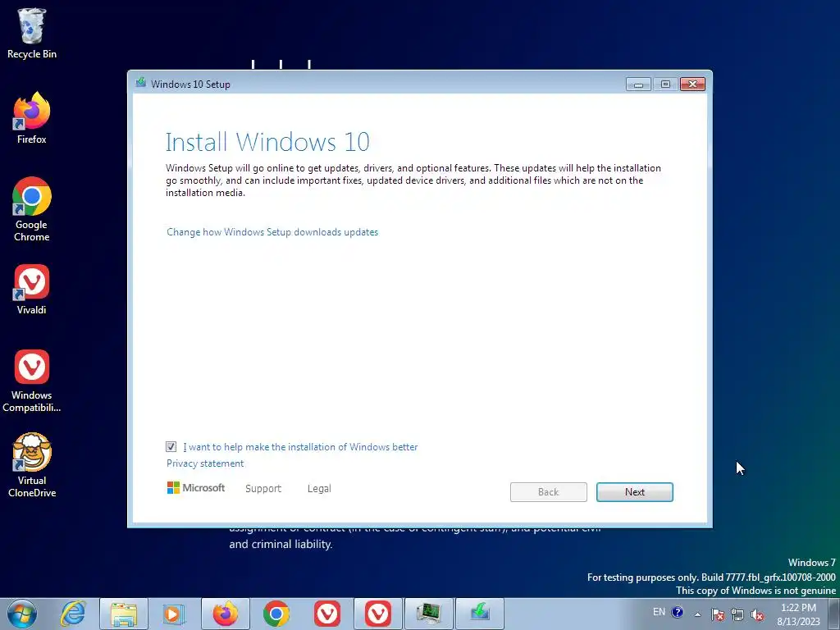Open the Virtual CloneDrive desktop shortcut

coord(32,465)
